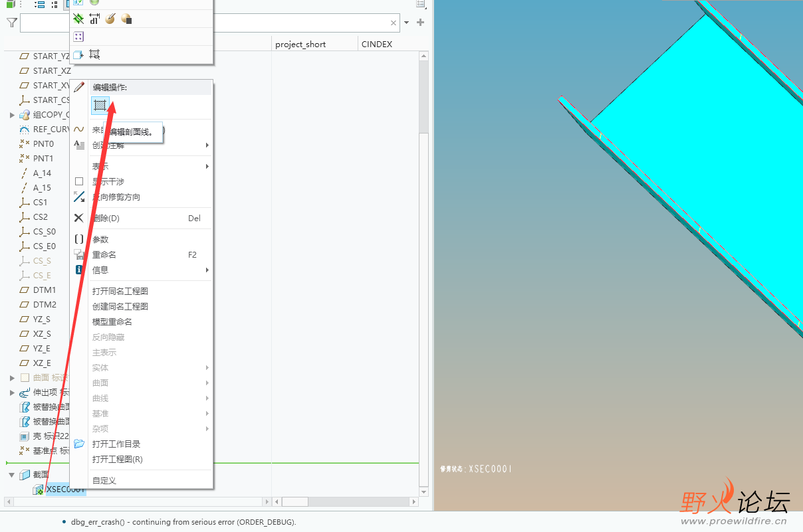803x532 pixels.
Task: Clear the model tree search box
Action: (x=394, y=23)
